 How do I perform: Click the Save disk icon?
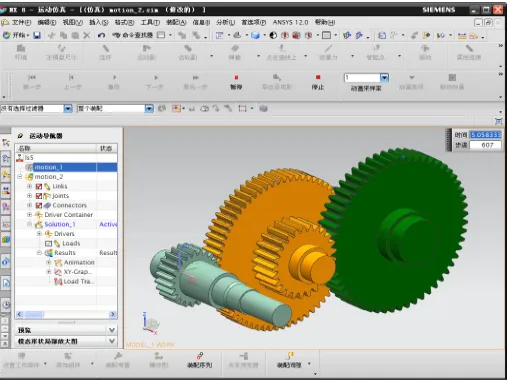click(37, 35)
